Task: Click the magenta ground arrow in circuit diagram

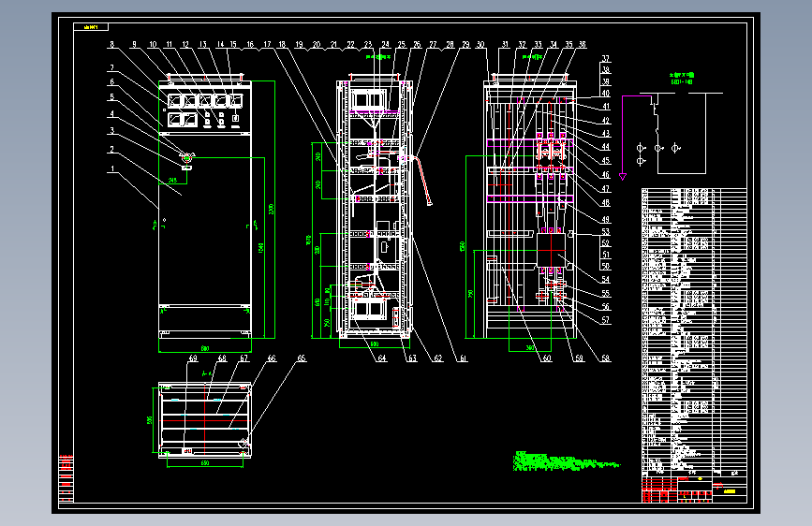Action: (x=623, y=177)
